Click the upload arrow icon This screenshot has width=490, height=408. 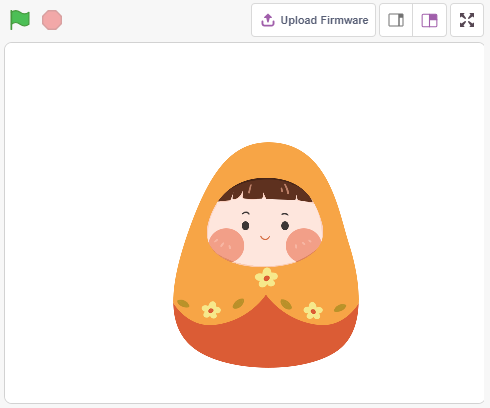pos(268,20)
